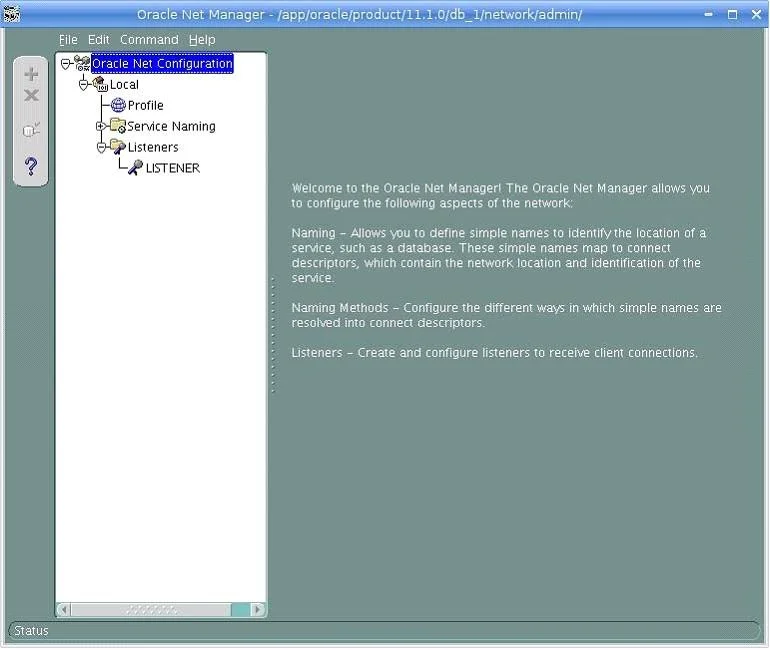Collapse the Oracle Net Configuration root node

point(65,64)
